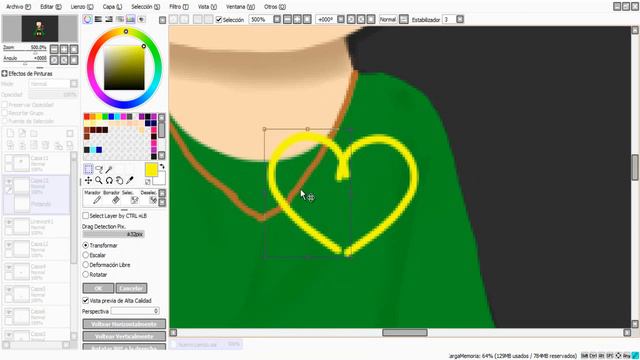This screenshot has height=360, width=640.
Task: Select the Deselec. deselection pen brush
Action: point(149,197)
